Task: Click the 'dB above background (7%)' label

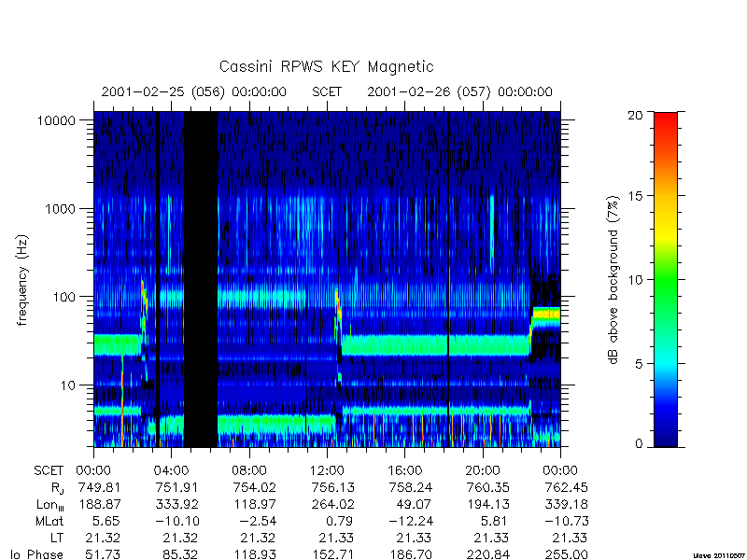Action: click(613, 280)
